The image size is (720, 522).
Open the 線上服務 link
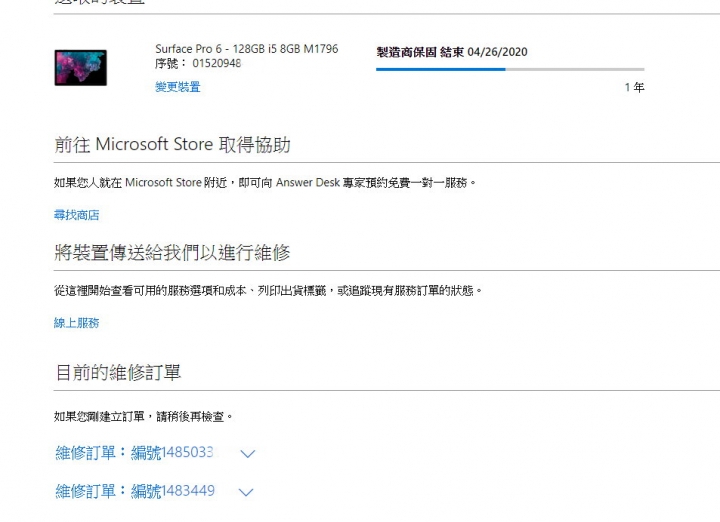click(77, 323)
